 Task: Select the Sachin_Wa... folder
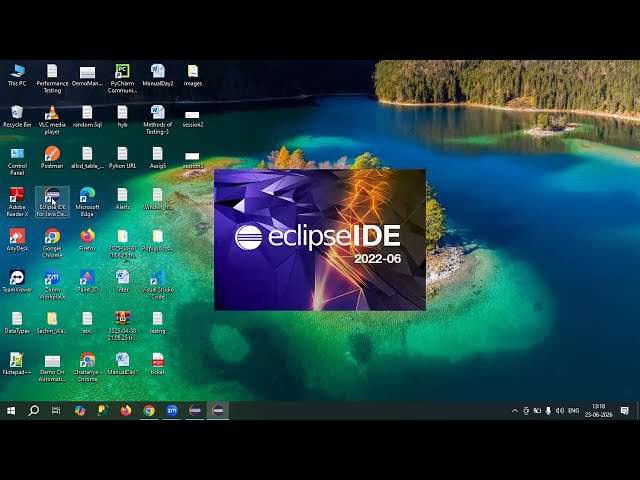point(52,323)
